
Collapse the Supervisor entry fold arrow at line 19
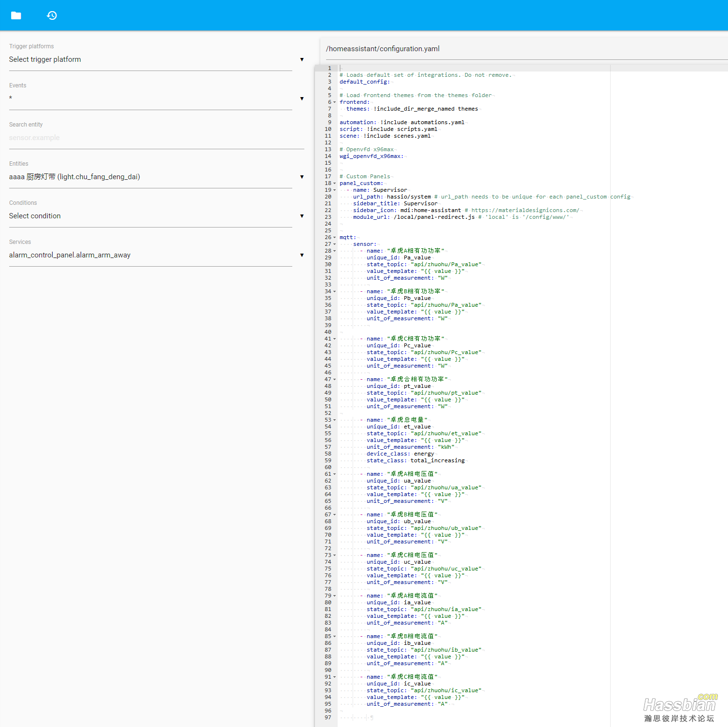click(335, 190)
